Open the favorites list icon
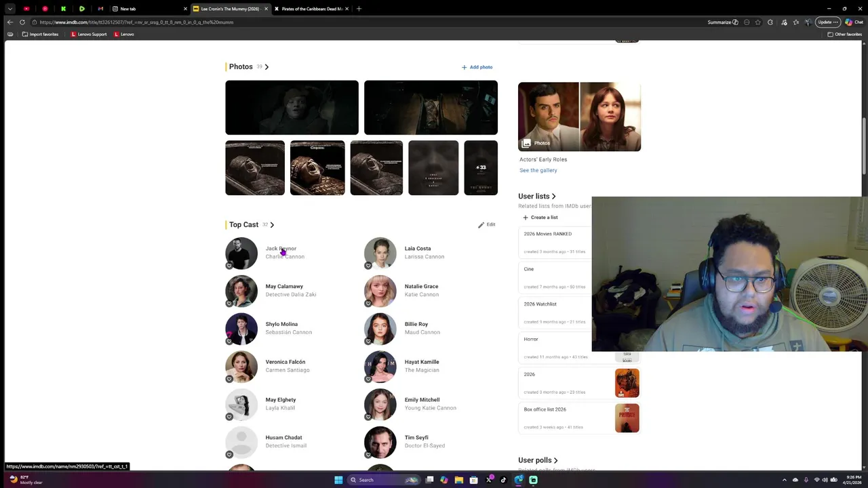868x488 pixels. pos(795,22)
